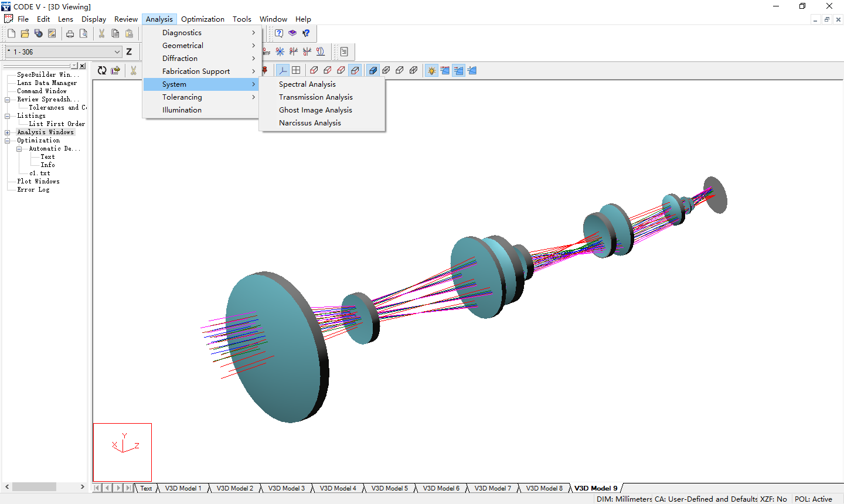
Task: Paste using the clipboard toolbar icon
Action: [128, 33]
